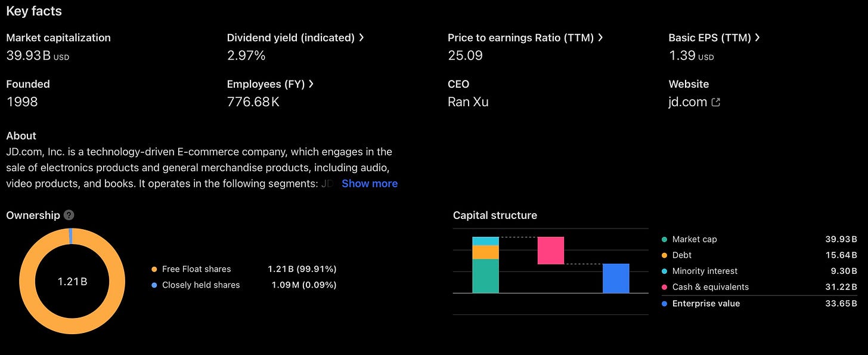Select the Debt legend row
The height and width of the screenshot is (355, 868).
coord(759,255)
